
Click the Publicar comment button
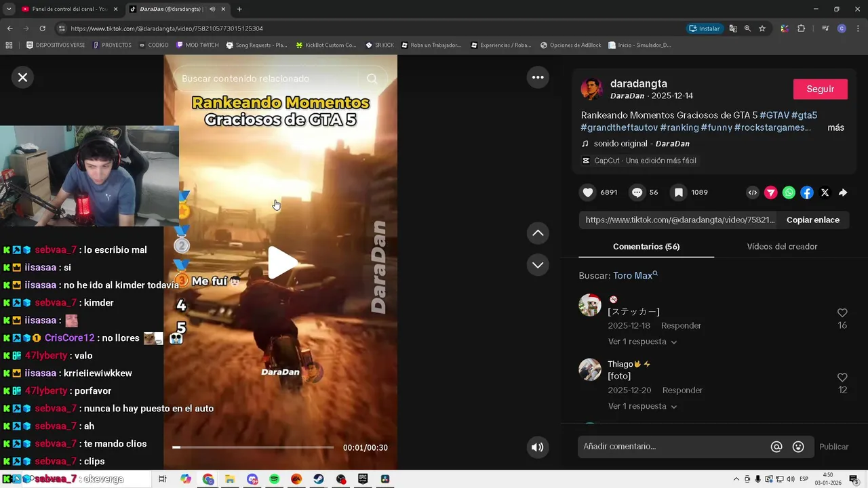[834, 447]
